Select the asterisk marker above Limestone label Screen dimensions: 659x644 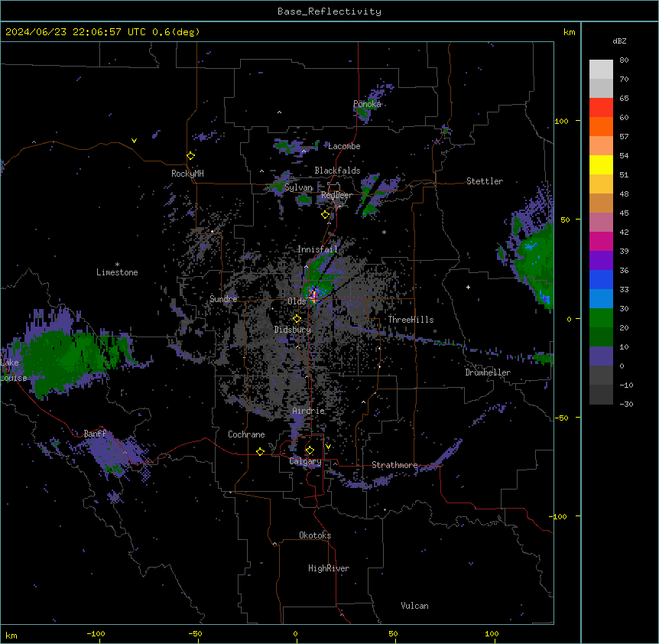pos(117,265)
